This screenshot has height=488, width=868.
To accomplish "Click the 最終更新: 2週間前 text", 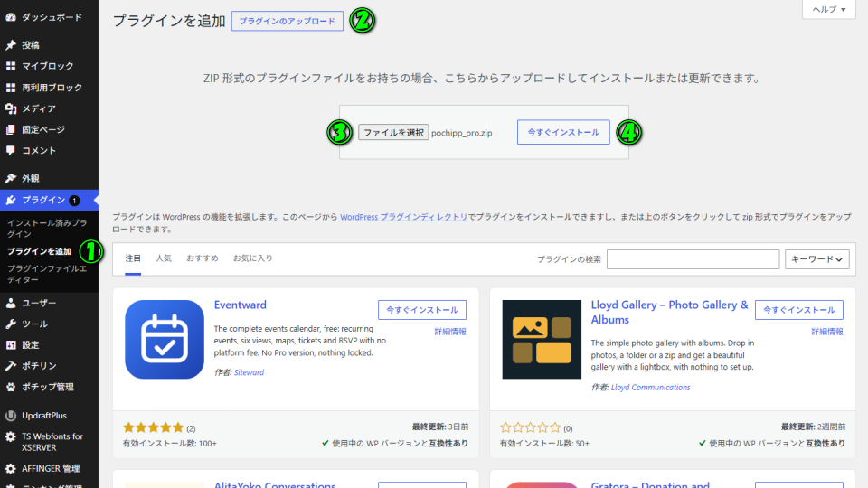I will pos(813,427).
